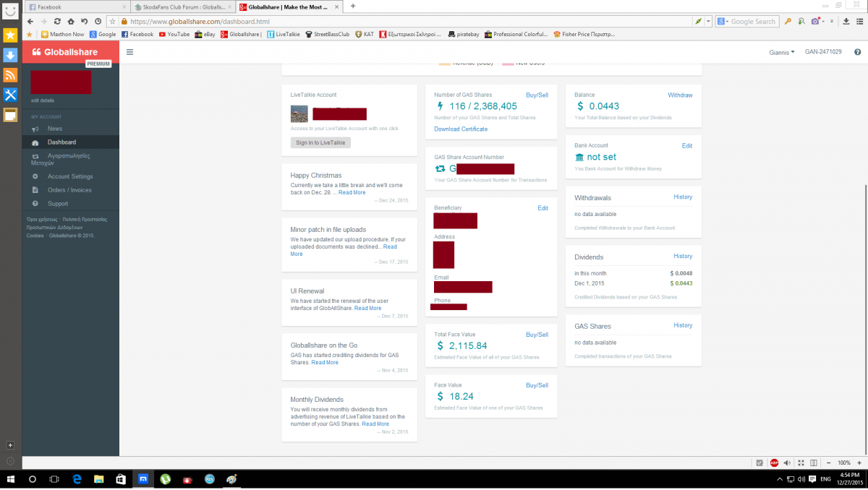Screen dimensions: 868x490
Task: Open the tools sidebar icon
Action: tap(10, 95)
